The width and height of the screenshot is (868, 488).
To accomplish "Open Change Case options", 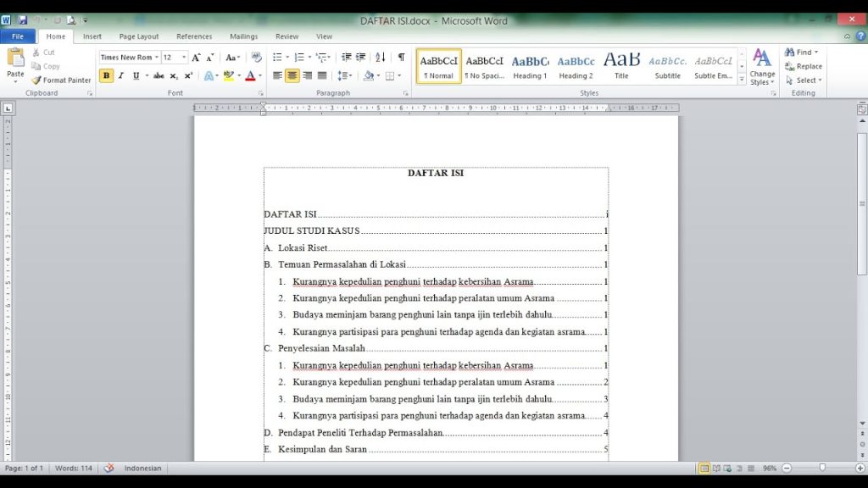I will (x=232, y=57).
